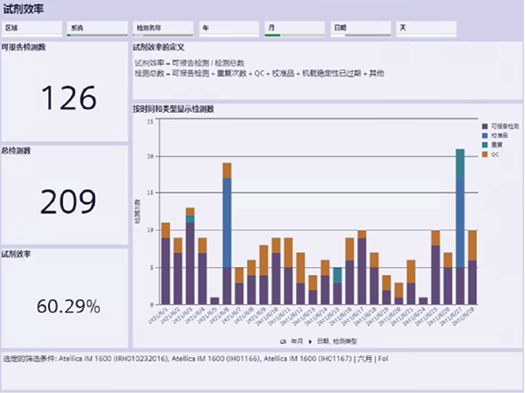The image size is (525, 393).
Task: Click the orange segment of 2021/6/28 bar
Action: (x=472, y=245)
